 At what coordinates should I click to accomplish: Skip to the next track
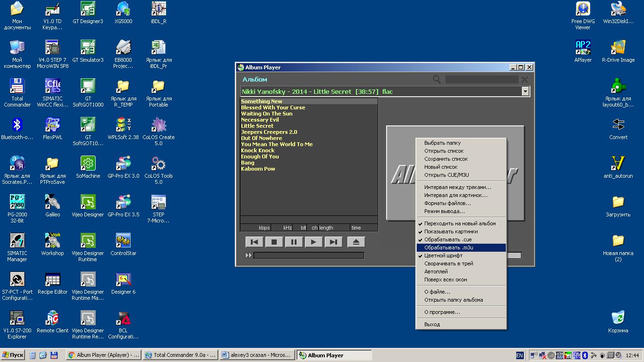coord(333,242)
